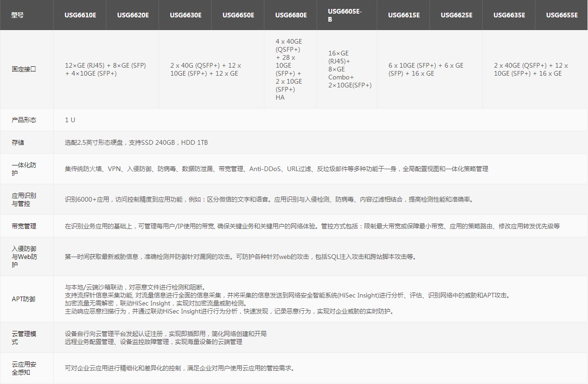Click the 在识别业务应用的基础上 bandwidth description
The height and width of the screenshot is (384, 588).
[x=312, y=226]
